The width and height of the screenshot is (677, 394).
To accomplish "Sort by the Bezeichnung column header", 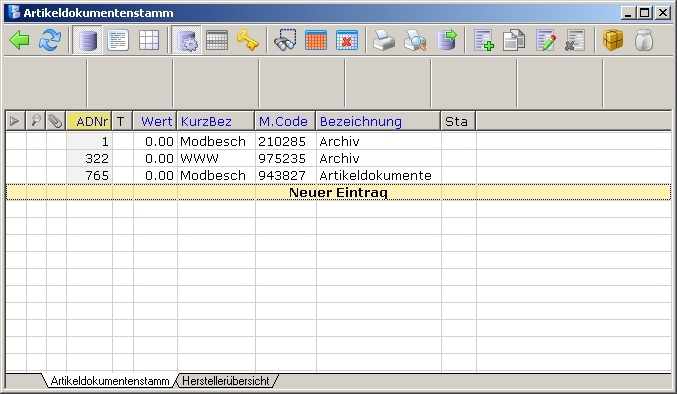I will 379,121.
